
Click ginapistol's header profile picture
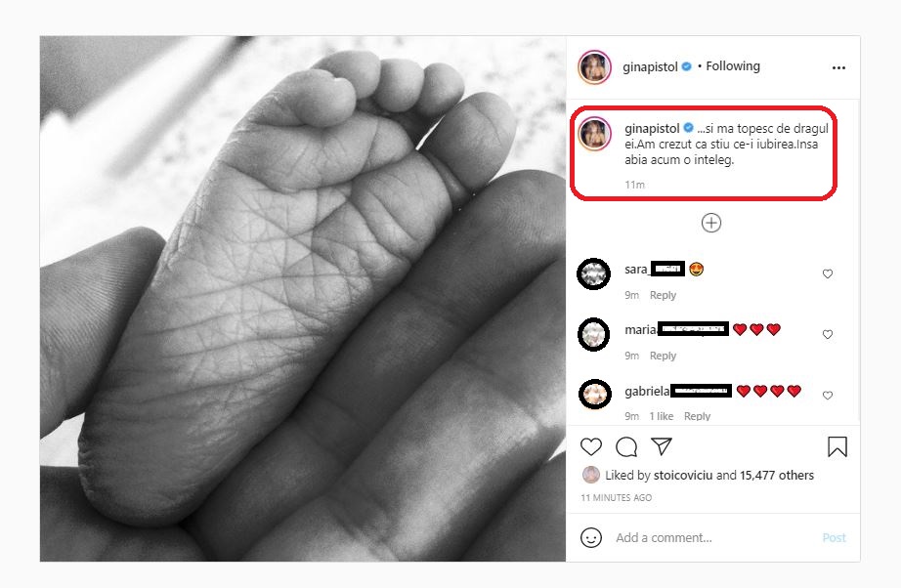[595, 66]
